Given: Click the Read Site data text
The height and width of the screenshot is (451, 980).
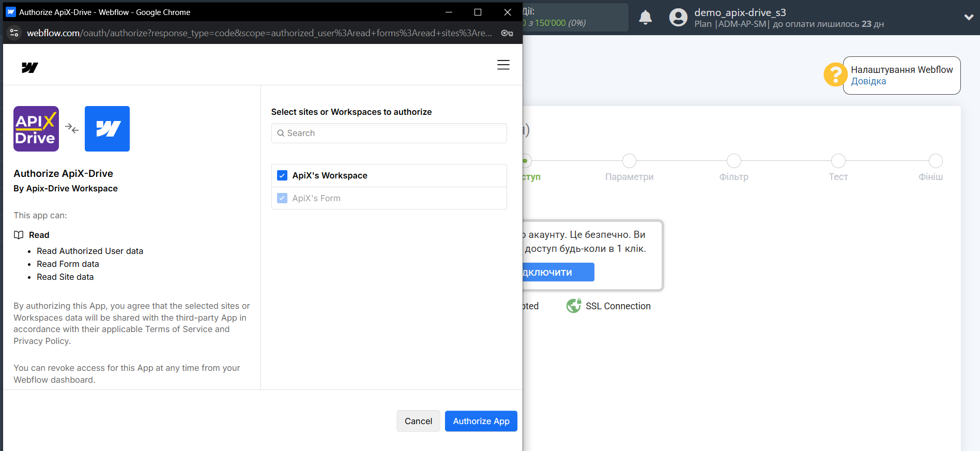Looking at the screenshot, I should click(65, 277).
